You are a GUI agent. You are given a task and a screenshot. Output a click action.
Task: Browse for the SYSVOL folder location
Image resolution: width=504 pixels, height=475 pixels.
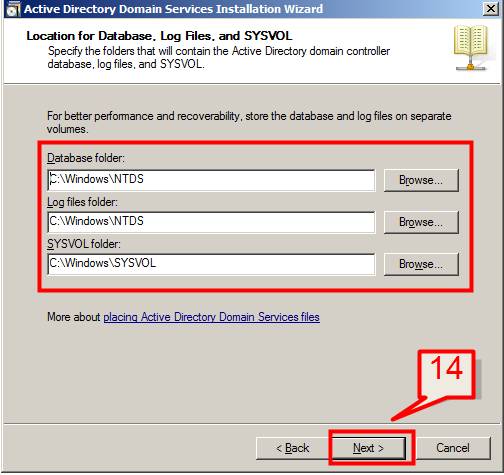[x=421, y=264]
